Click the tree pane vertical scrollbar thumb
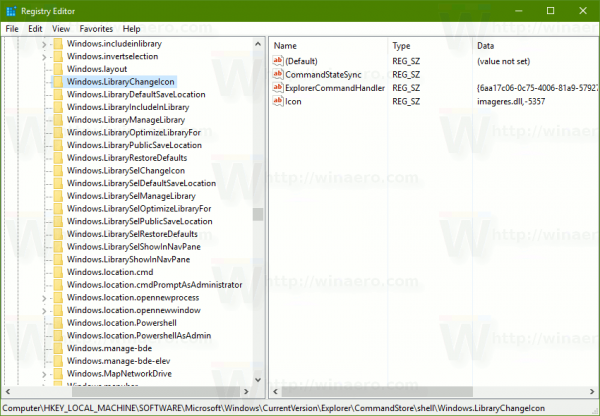The height and width of the screenshot is (416, 600). (x=258, y=214)
